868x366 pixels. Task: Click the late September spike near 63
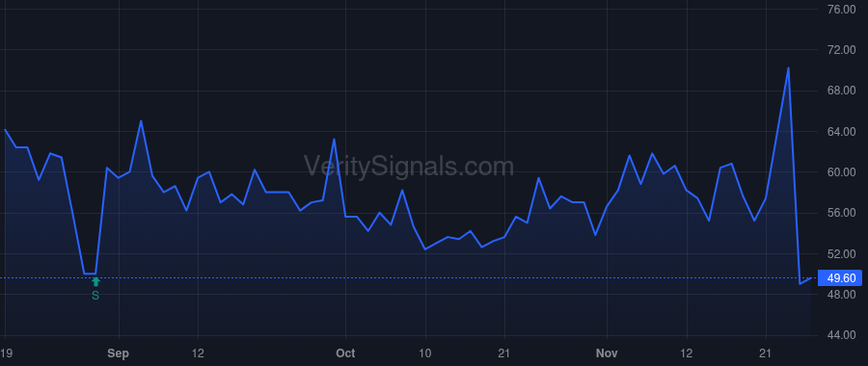coord(334,139)
